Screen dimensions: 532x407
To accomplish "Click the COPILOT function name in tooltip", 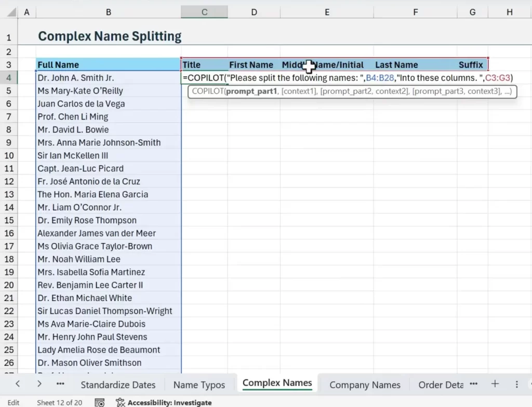I will click(208, 91).
